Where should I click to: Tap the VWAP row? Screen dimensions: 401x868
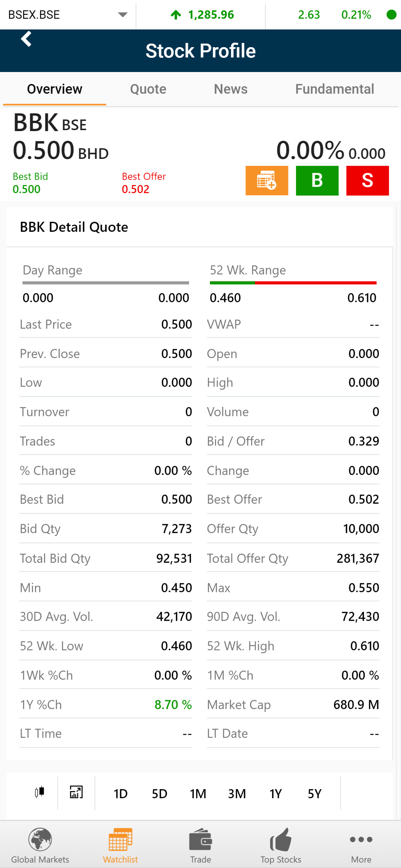[x=293, y=324]
